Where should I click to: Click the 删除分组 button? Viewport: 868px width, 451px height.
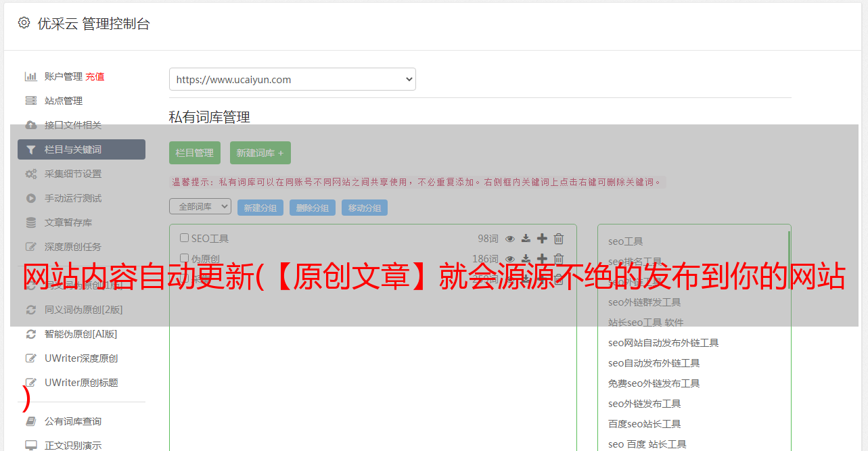313,208
